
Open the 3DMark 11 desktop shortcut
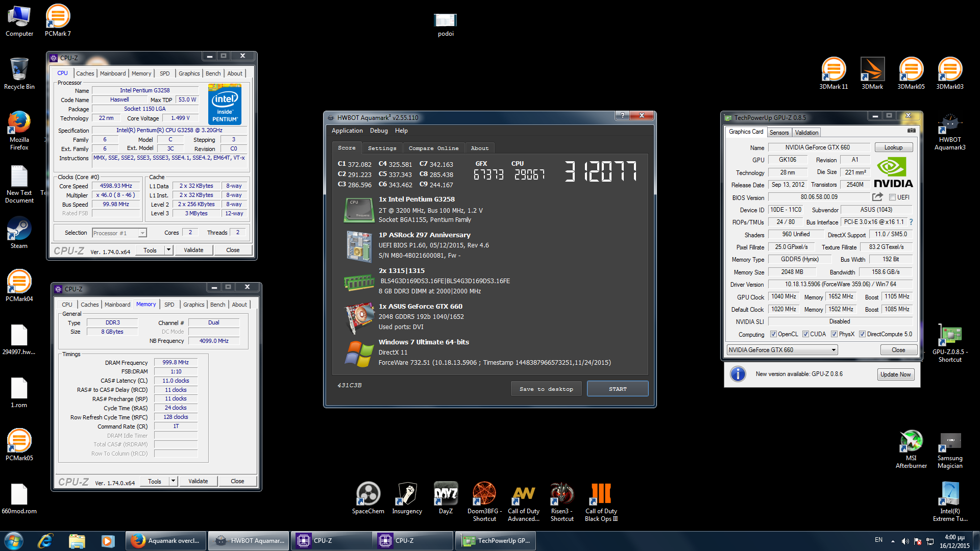834,73
